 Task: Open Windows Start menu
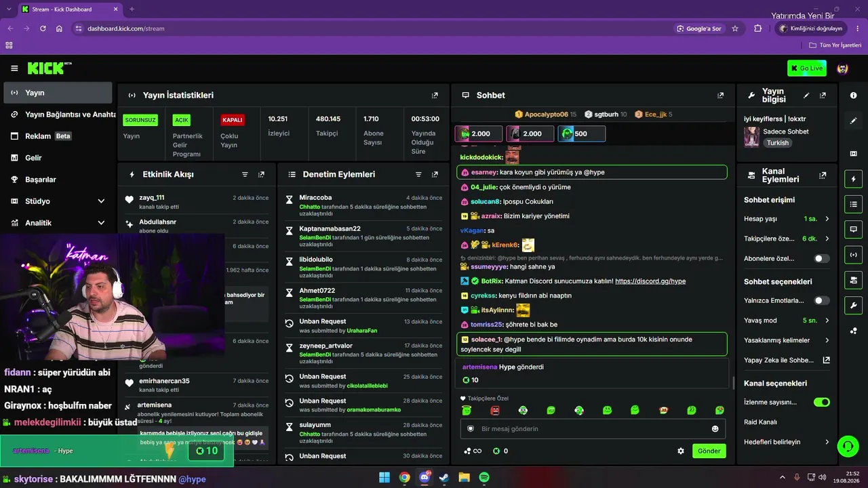[x=384, y=478]
